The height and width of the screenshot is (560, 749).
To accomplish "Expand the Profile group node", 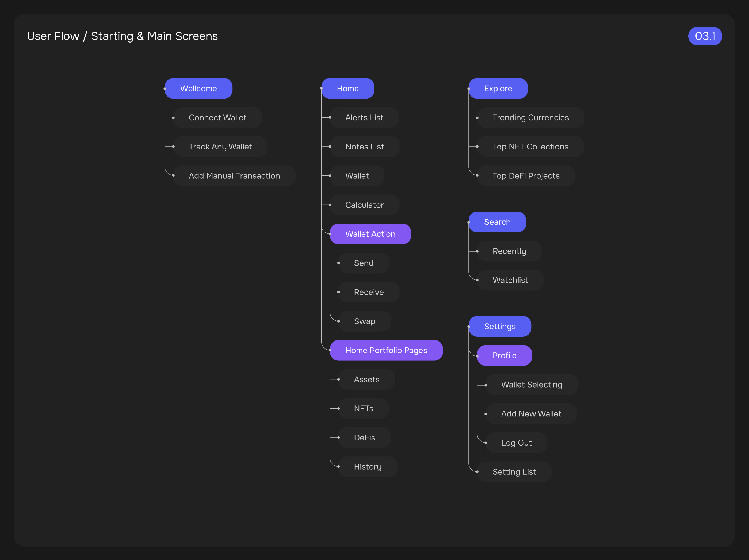I will tap(504, 355).
